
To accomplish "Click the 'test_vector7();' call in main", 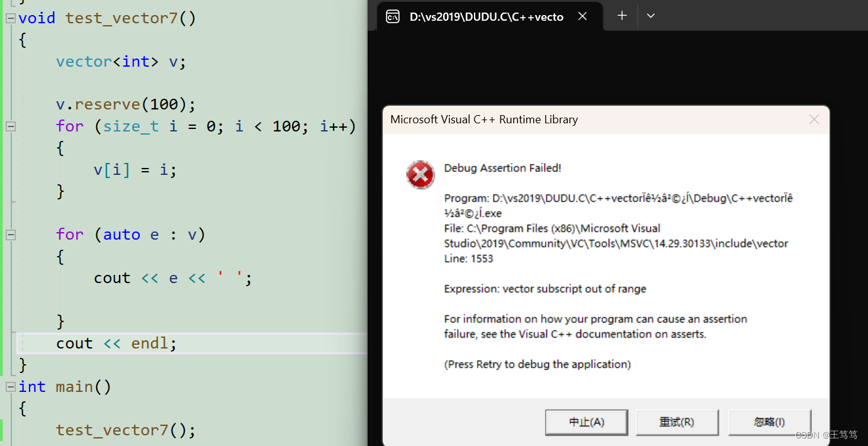I will [x=126, y=430].
